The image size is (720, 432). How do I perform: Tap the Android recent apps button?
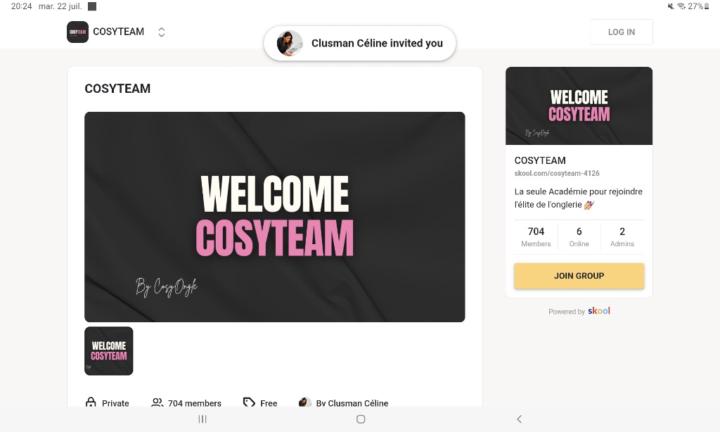(x=202, y=419)
